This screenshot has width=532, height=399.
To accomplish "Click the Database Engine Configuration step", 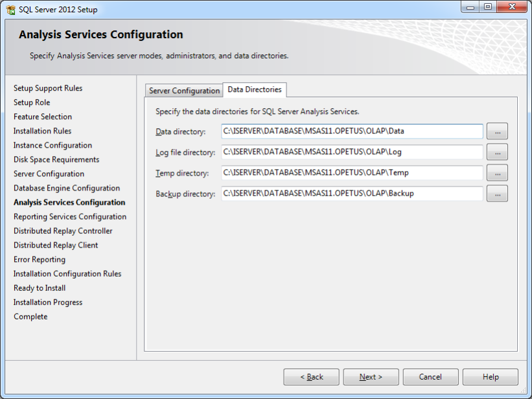I will (67, 188).
